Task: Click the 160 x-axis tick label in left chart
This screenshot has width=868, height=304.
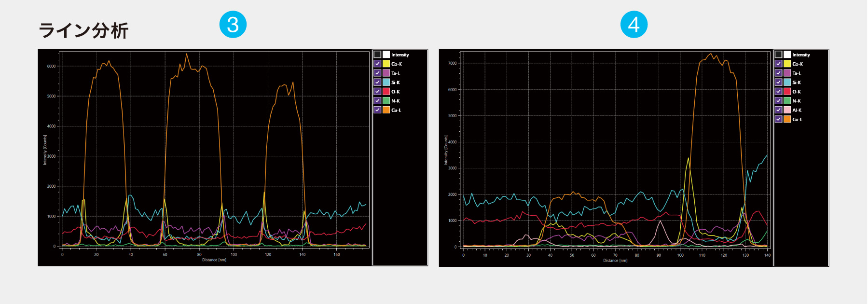Action: coord(337,254)
